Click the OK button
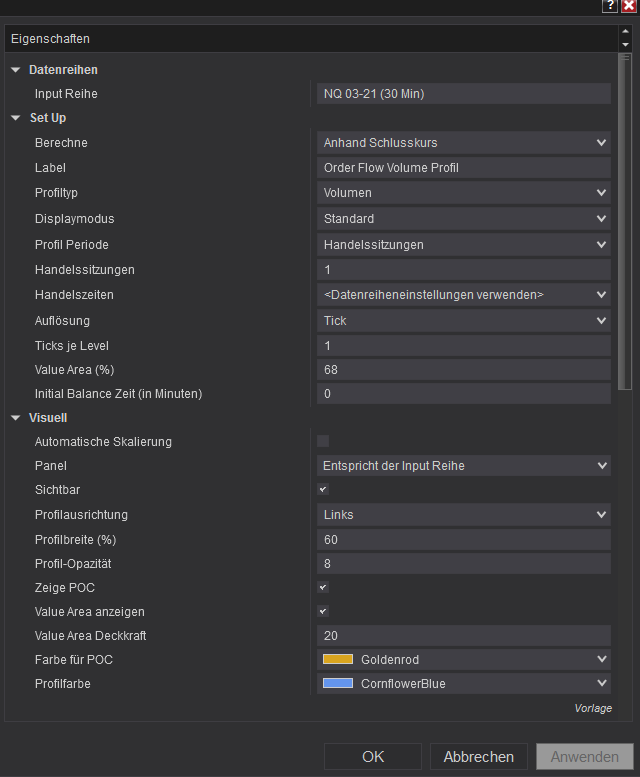640x777 pixels. click(373, 757)
